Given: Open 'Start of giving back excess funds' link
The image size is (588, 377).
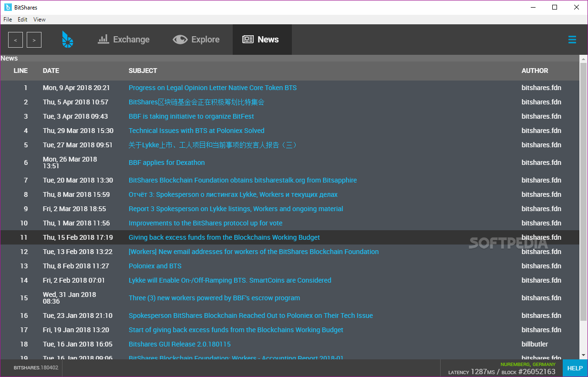Looking at the screenshot, I should (x=236, y=330).
